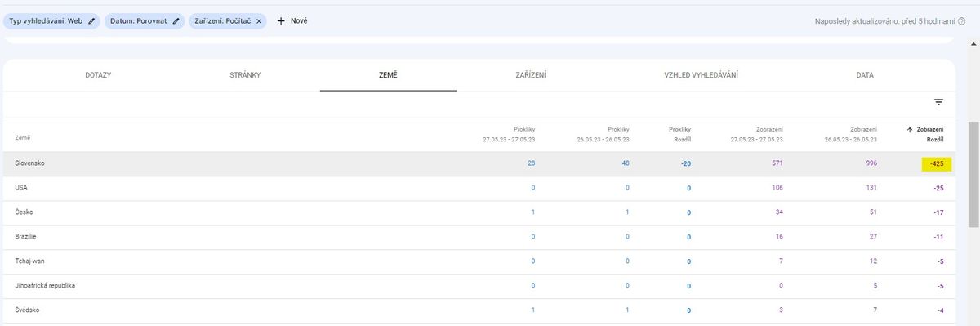Edit the Typ vyhledávání: Web filter pencil
The height and width of the screenshot is (326, 980).
click(91, 20)
